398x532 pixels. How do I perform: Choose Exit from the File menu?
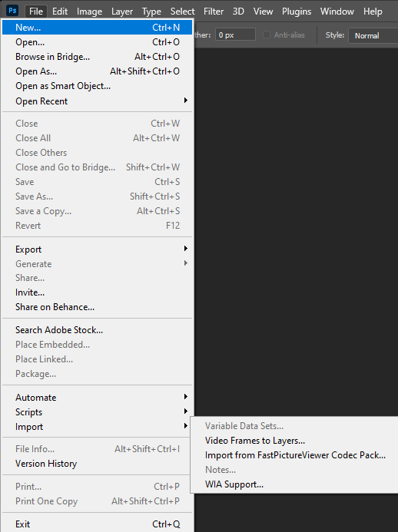pyautogui.click(x=97, y=524)
